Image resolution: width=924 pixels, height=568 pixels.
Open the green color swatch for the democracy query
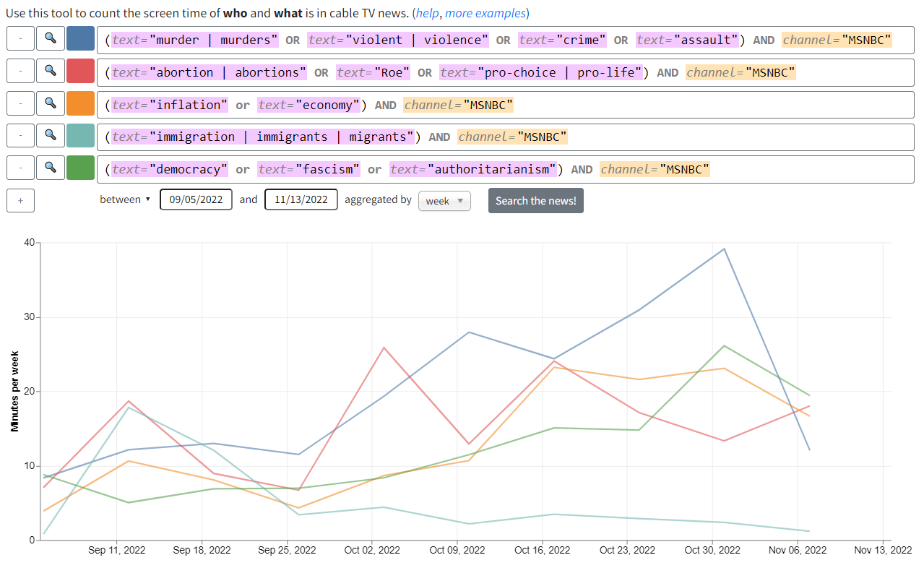[80, 168]
